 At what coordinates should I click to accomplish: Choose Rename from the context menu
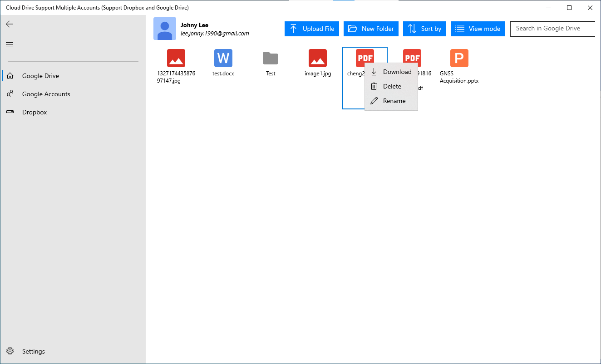pos(391,101)
